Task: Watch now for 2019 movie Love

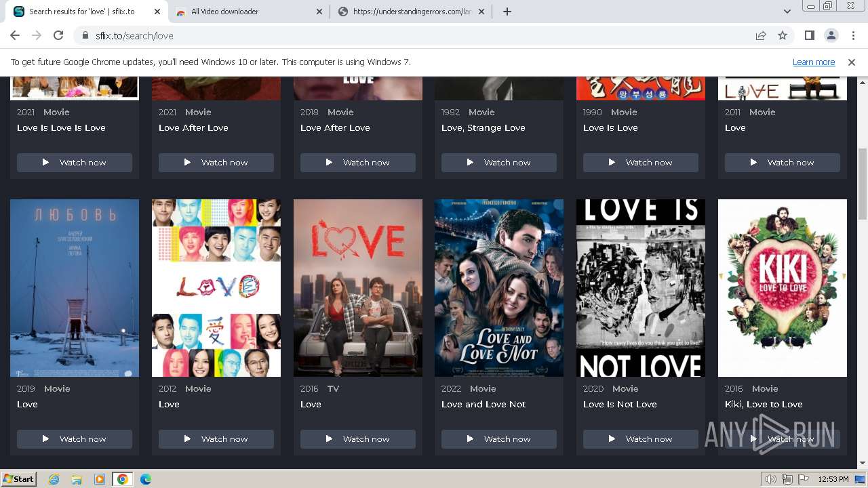Action: [75, 439]
